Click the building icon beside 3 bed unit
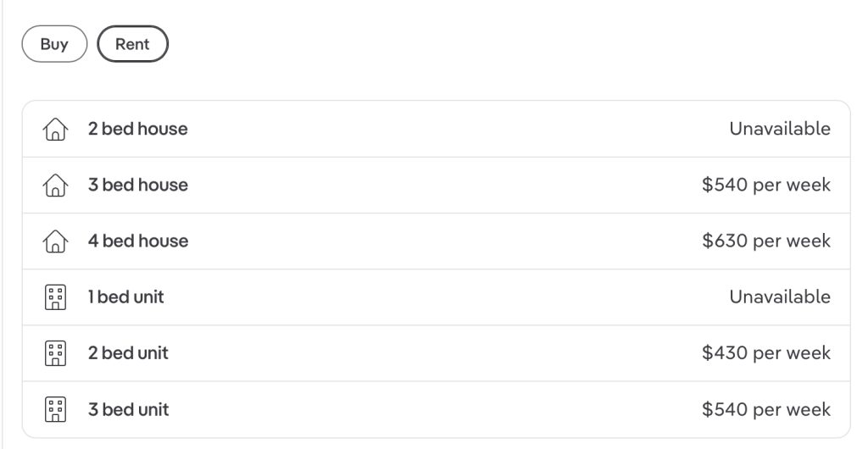 click(55, 410)
